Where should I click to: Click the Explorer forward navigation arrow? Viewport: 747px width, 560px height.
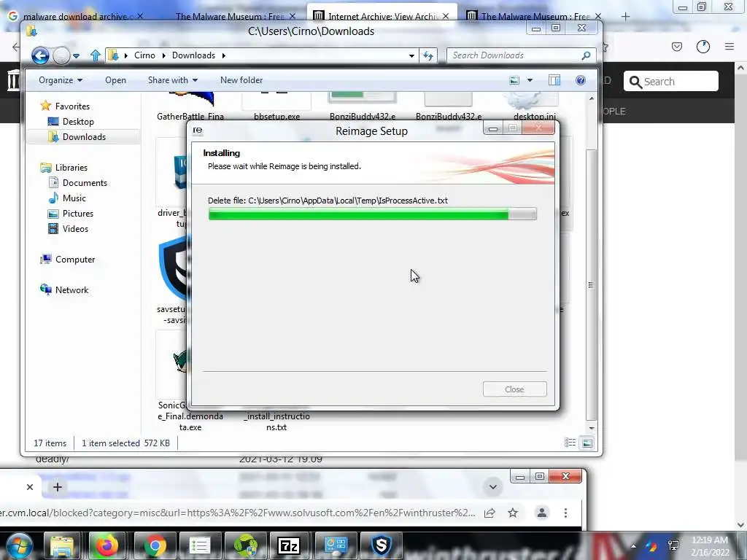click(x=61, y=55)
